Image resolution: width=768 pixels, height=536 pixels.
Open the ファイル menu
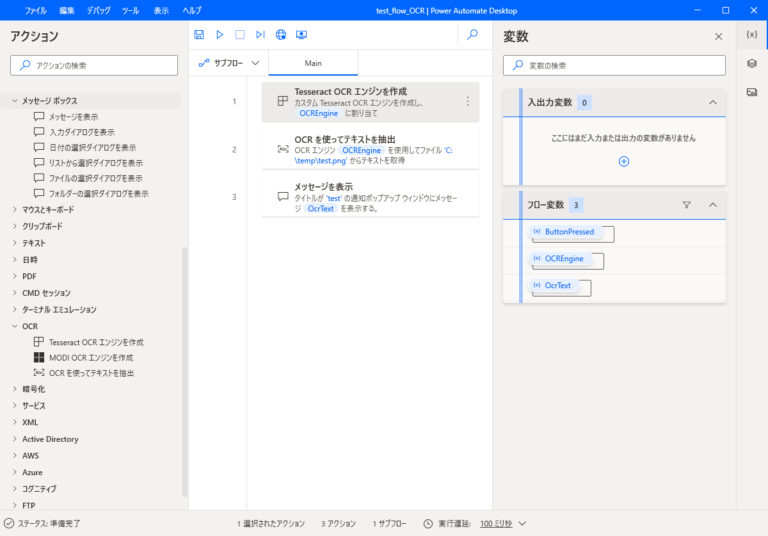[x=36, y=10]
